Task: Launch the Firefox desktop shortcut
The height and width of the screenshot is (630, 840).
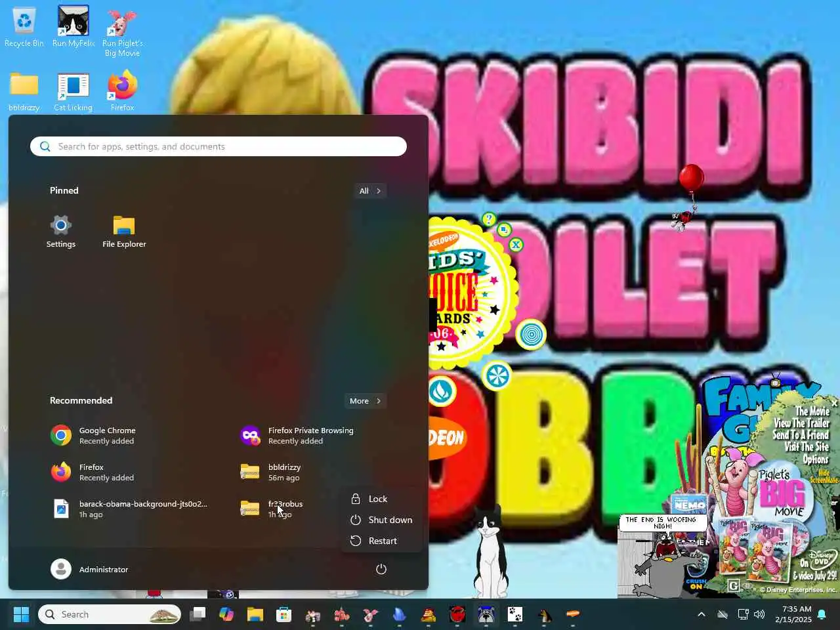Action: 122,91
